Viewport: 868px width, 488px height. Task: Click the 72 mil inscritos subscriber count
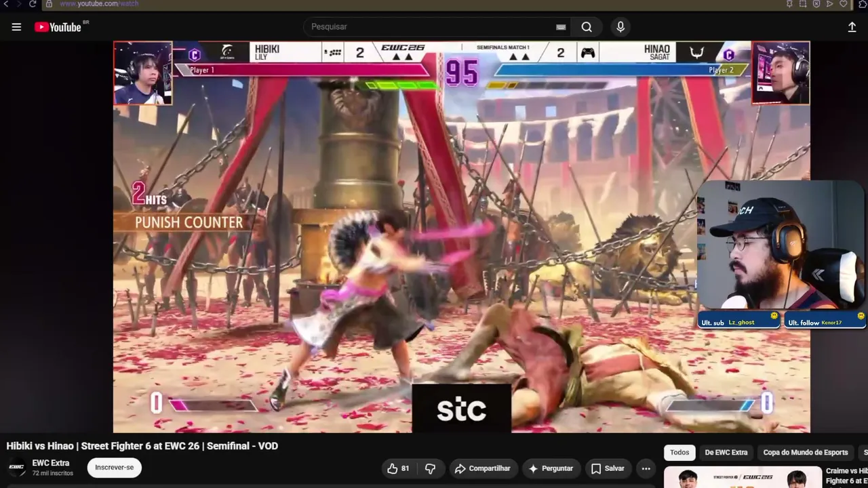click(x=53, y=473)
